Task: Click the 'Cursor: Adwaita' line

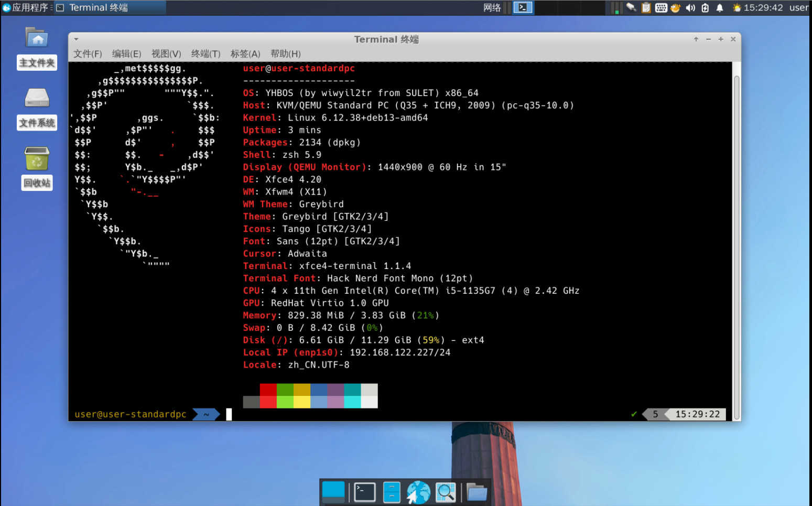Action: [x=285, y=253]
